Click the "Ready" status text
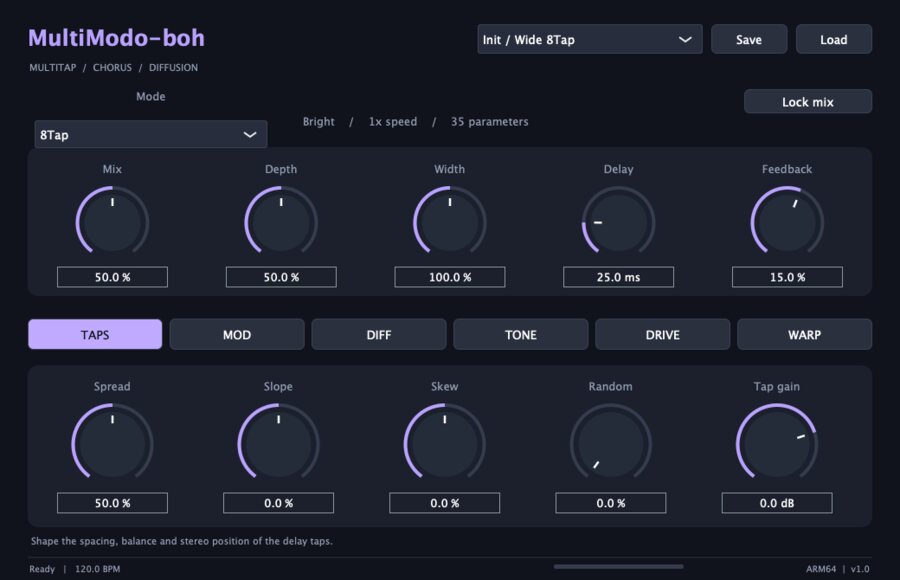900x580 pixels. click(42, 569)
